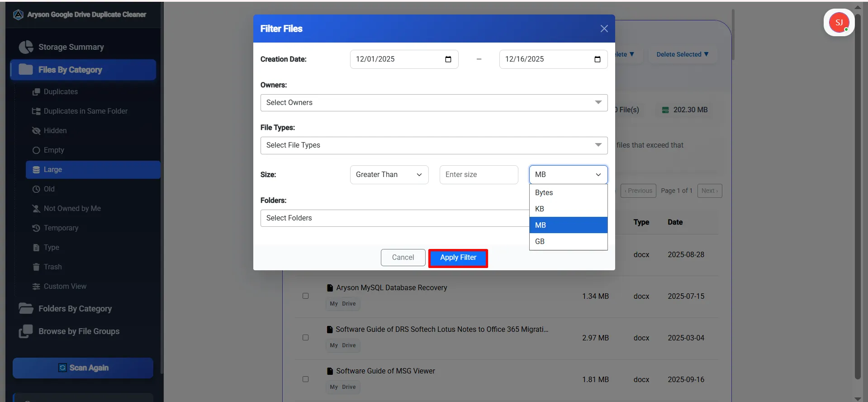868x402 pixels.
Task: Click the Duplicates copy icon
Action: pyautogui.click(x=36, y=92)
